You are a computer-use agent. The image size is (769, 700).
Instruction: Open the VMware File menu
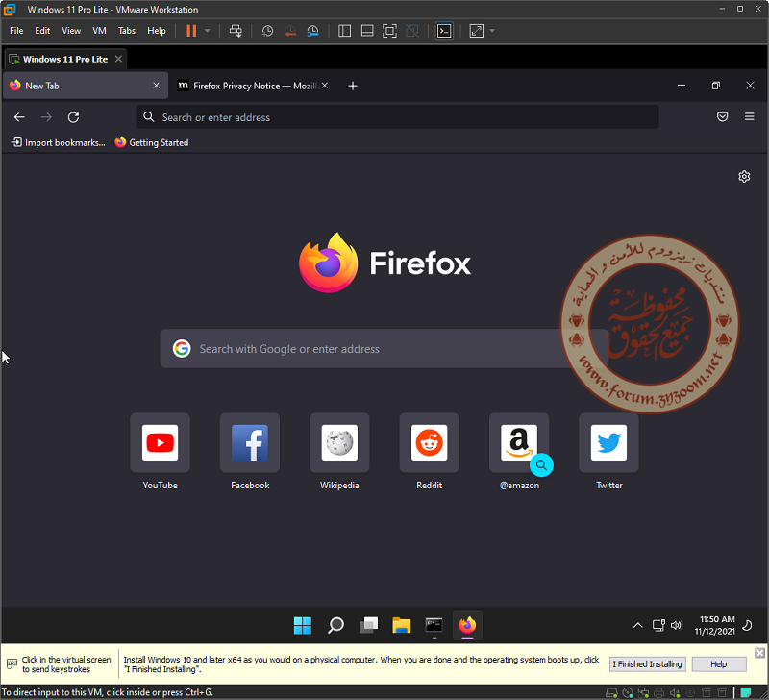click(16, 31)
